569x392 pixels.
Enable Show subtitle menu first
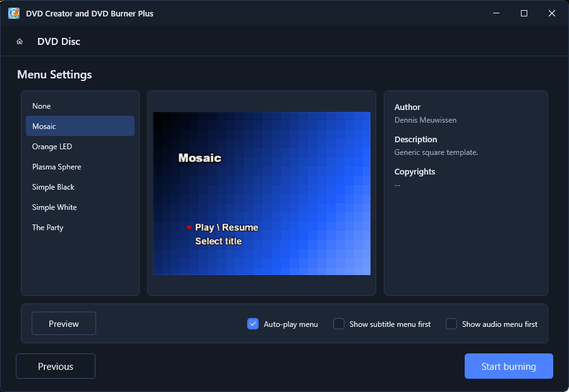[339, 324]
